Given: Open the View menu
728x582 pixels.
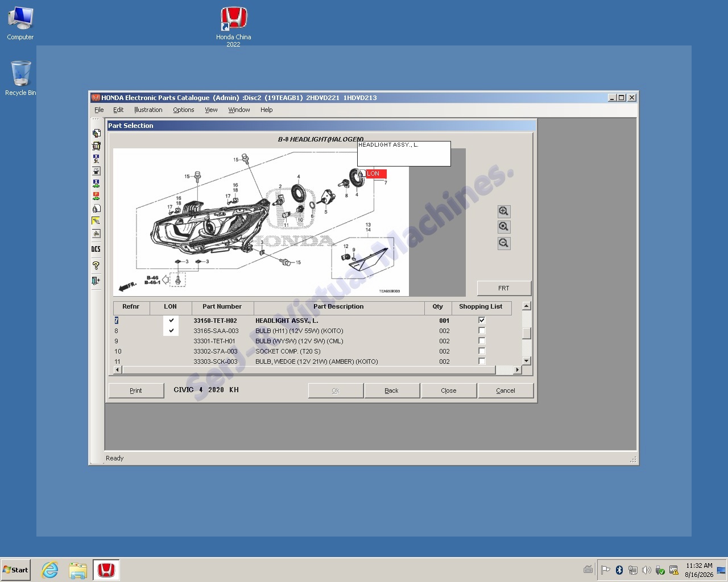Looking at the screenshot, I should pos(211,110).
